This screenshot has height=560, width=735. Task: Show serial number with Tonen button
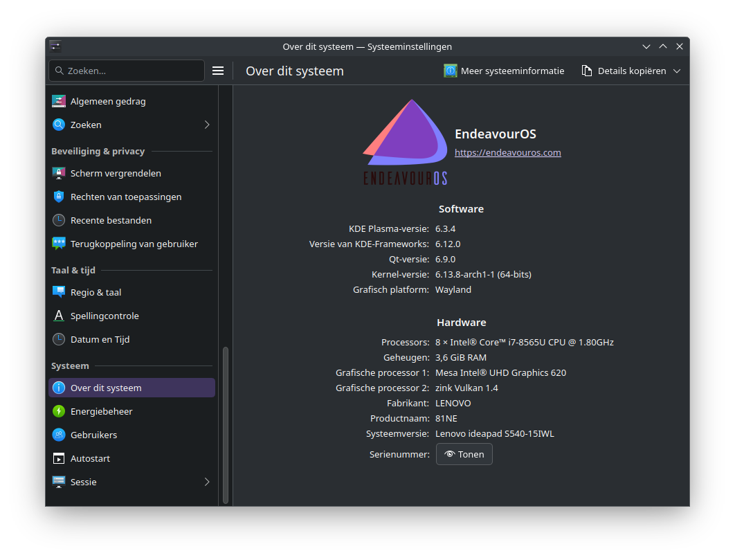[x=464, y=455]
